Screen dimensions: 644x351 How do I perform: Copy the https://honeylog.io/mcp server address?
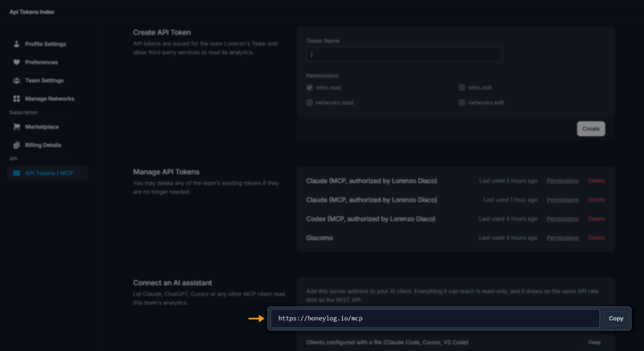(616, 319)
